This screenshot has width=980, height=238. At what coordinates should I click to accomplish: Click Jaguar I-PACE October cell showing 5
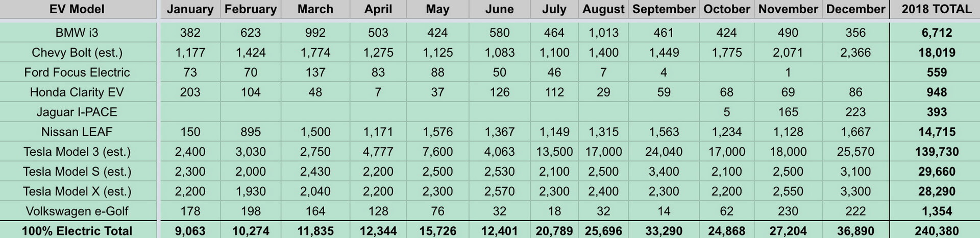726,112
